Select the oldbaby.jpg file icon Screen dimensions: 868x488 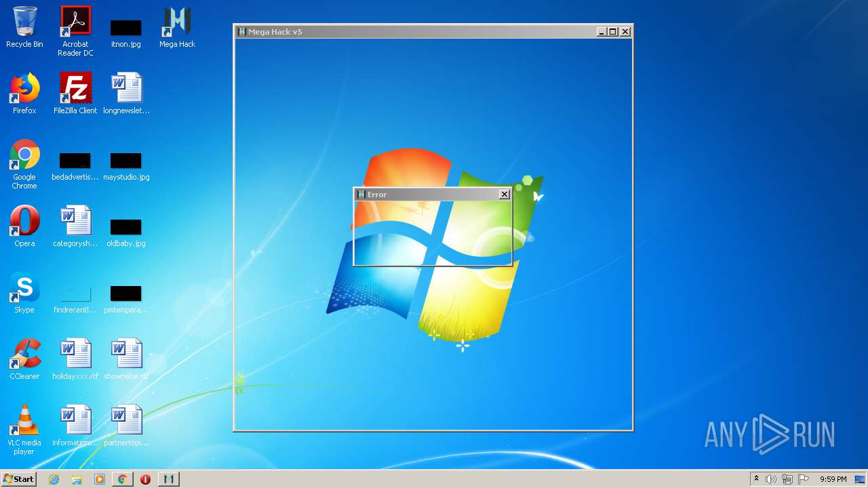[126, 232]
